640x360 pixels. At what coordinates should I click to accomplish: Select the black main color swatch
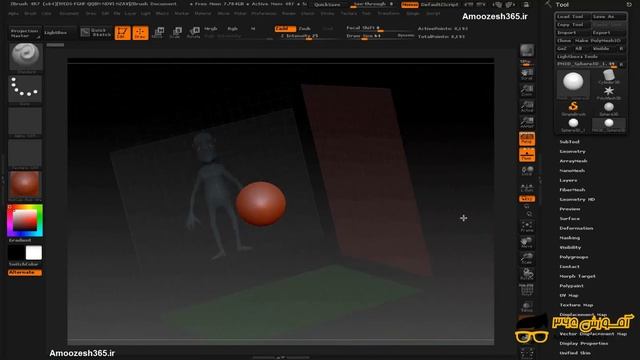coord(17,253)
